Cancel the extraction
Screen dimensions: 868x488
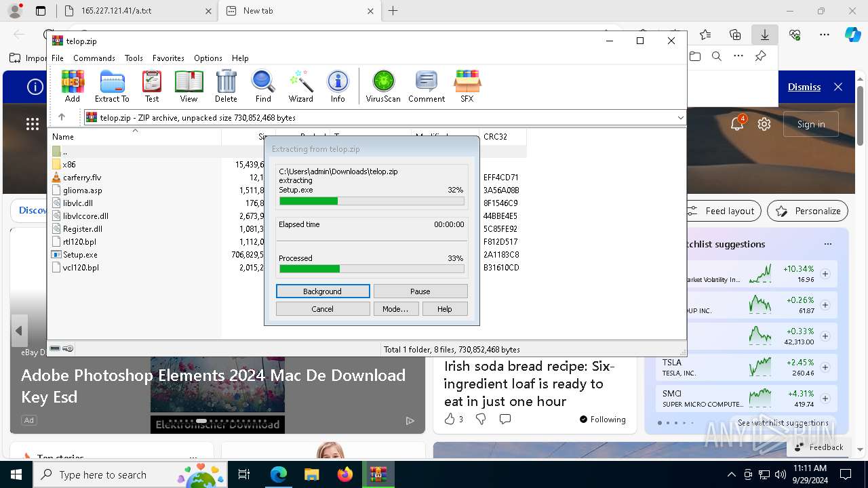click(x=323, y=309)
